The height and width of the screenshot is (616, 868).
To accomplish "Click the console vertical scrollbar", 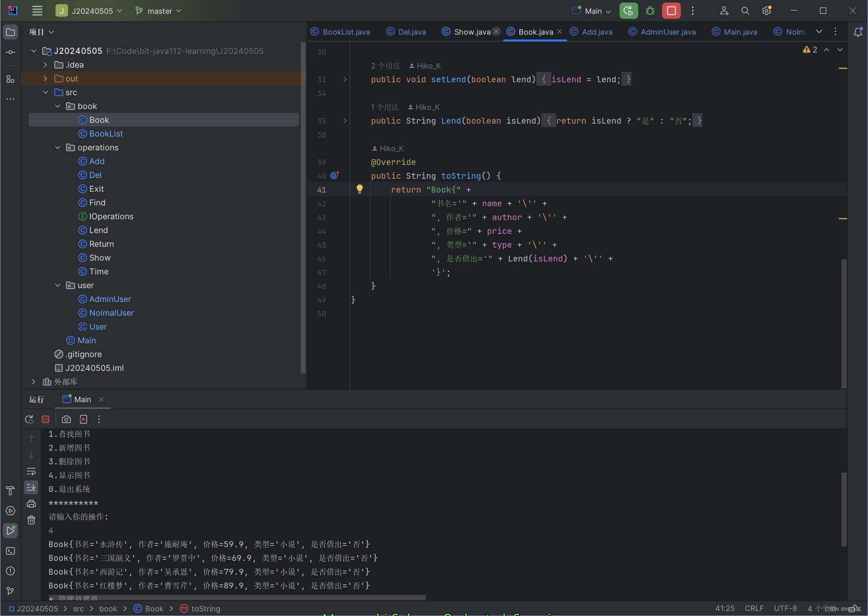I will [844, 509].
